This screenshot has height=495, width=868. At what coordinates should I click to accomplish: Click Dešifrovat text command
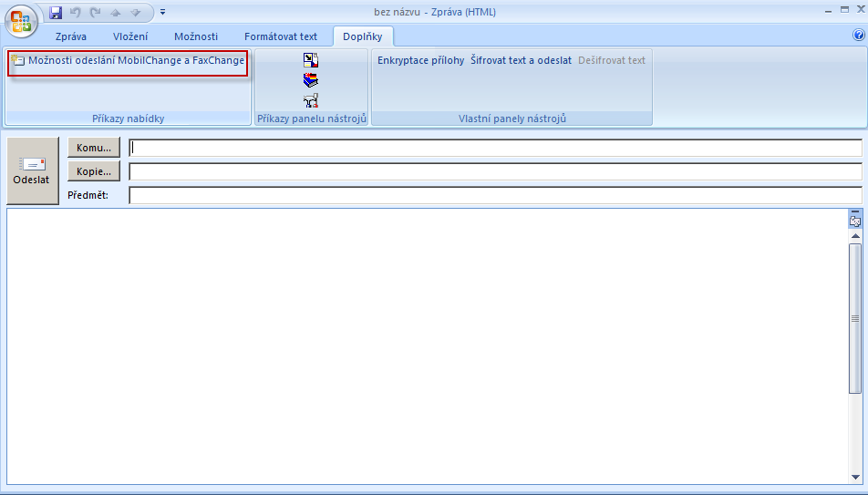612,60
